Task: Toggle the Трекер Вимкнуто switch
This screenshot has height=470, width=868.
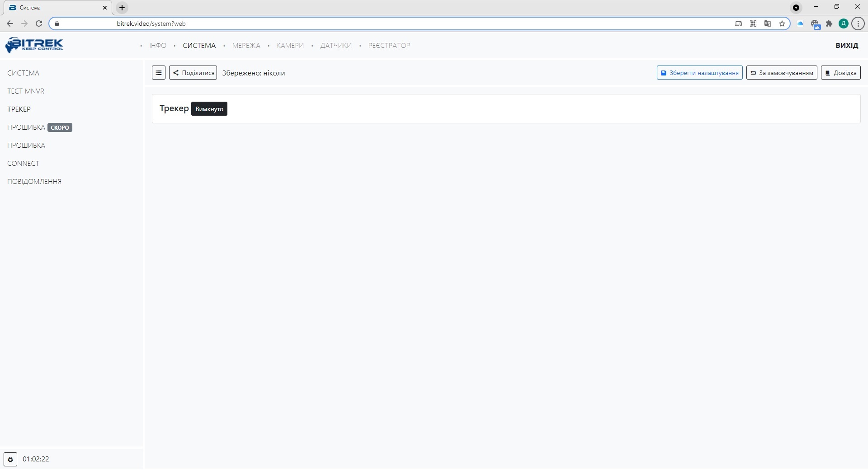Action: (209, 109)
